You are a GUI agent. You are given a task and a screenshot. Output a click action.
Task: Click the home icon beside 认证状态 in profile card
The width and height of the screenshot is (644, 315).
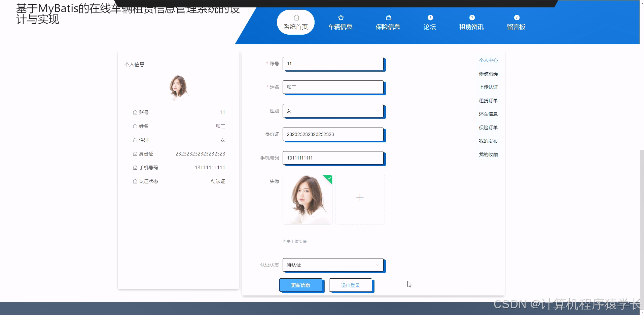(x=135, y=181)
